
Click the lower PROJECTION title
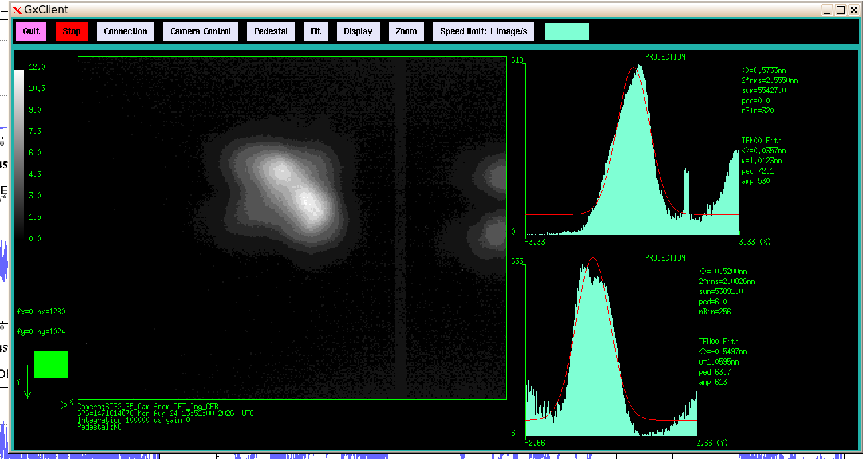[x=665, y=258]
